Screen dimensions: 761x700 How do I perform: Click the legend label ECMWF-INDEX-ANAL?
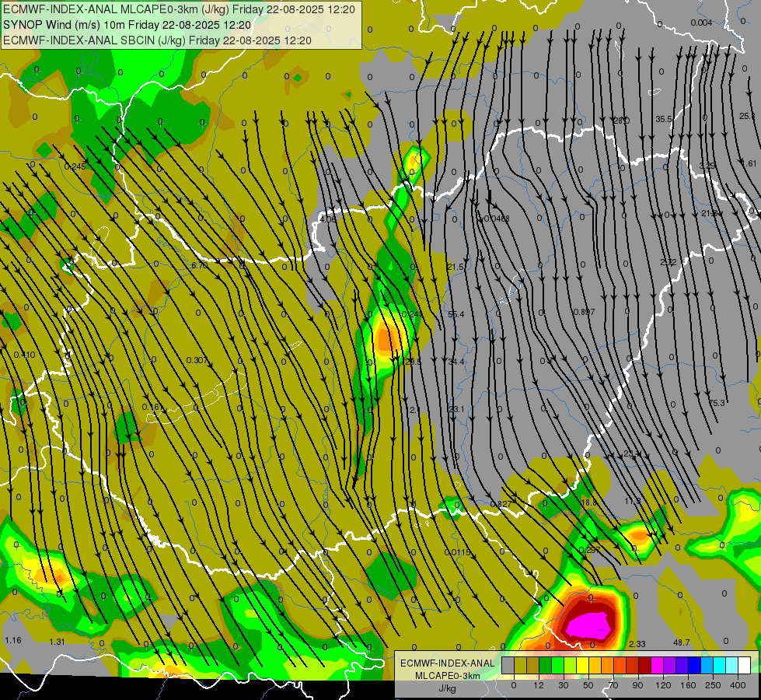pyautogui.click(x=448, y=663)
